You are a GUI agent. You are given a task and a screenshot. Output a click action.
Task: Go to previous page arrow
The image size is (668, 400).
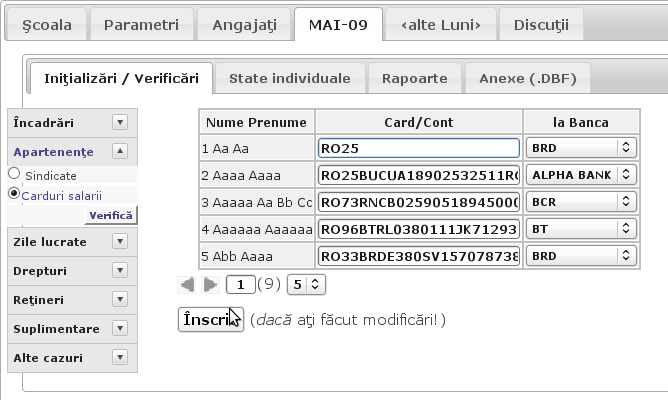click(187, 285)
